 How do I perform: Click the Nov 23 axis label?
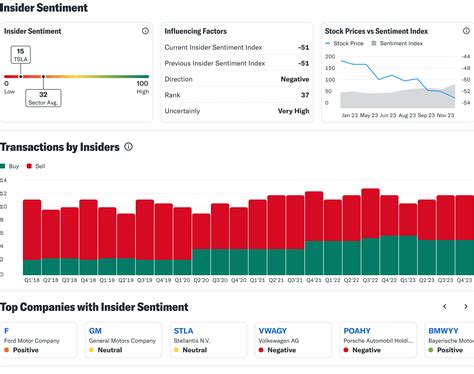pyautogui.click(x=445, y=115)
